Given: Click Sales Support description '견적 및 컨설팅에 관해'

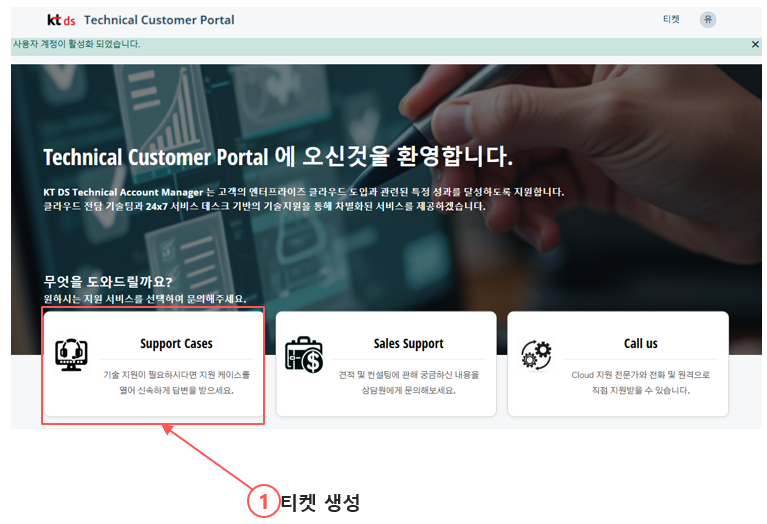Looking at the screenshot, I should (376, 375).
